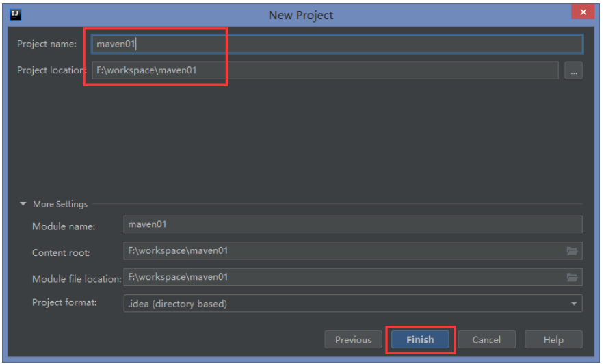
Task: Open the Content root folder browse icon
Action: (572, 251)
